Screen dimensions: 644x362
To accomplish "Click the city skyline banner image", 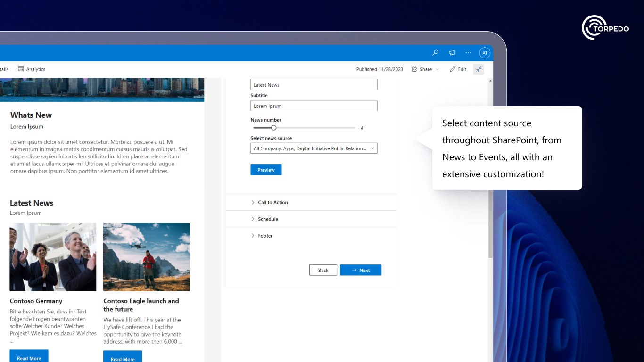I will [x=102, y=90].
